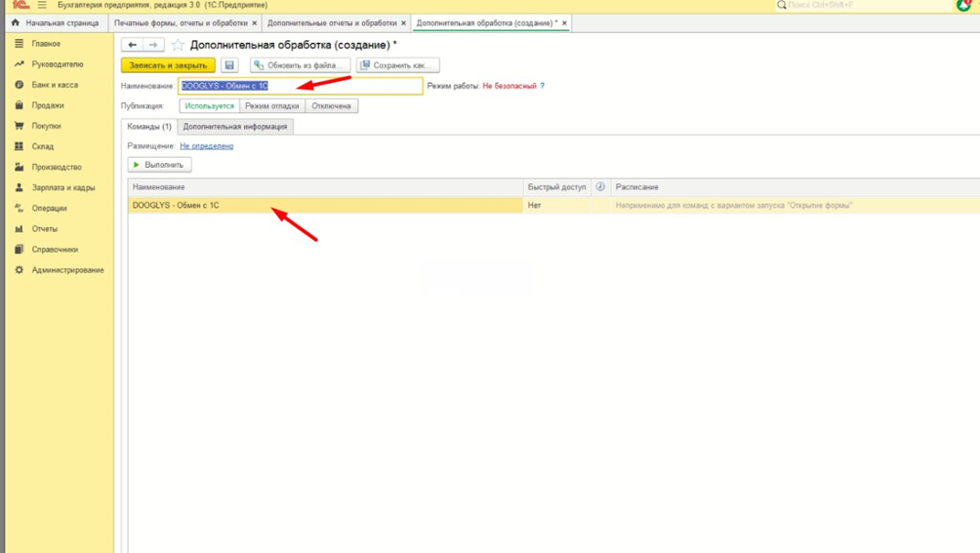Set publication to Режим отладки
Image resolution: width=980 pixels, height=553 pixels.
pyautogui.click(x=272, y=106)
